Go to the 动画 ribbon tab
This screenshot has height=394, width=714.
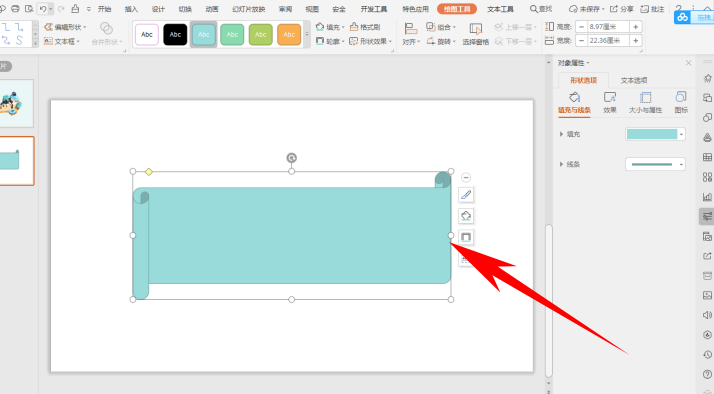(x=212, y=9)
